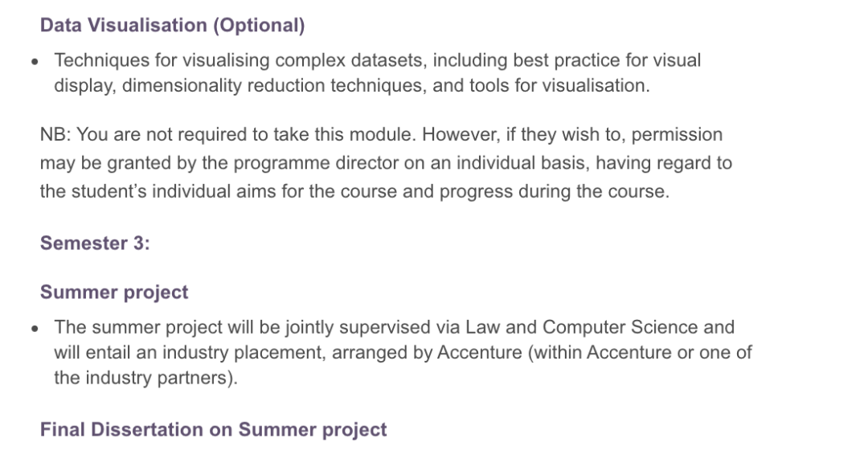Click the text 'arranged by Accenture'
This screenshot has width=868, height=455.
click(427, 353)
